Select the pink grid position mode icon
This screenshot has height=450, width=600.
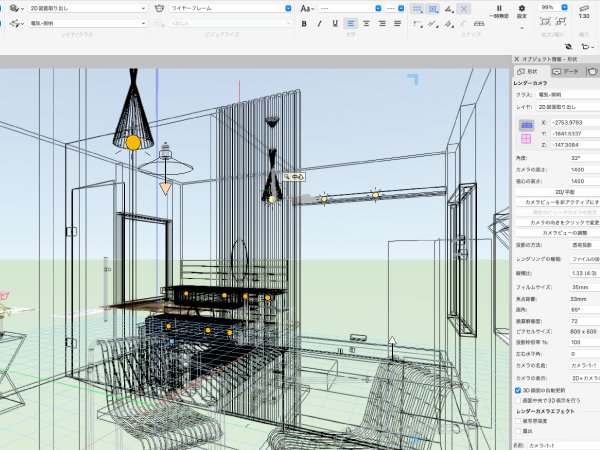tap(527, 139)
